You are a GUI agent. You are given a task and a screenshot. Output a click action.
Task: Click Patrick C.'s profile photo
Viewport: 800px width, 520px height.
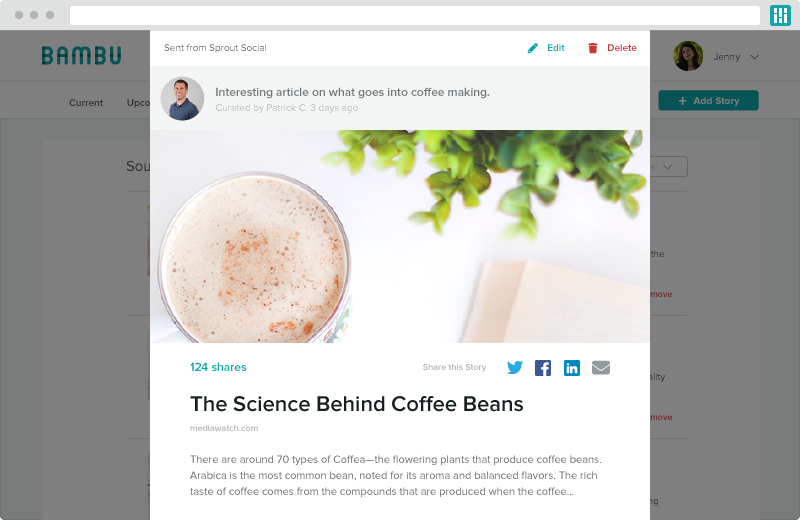coord(182,99)
